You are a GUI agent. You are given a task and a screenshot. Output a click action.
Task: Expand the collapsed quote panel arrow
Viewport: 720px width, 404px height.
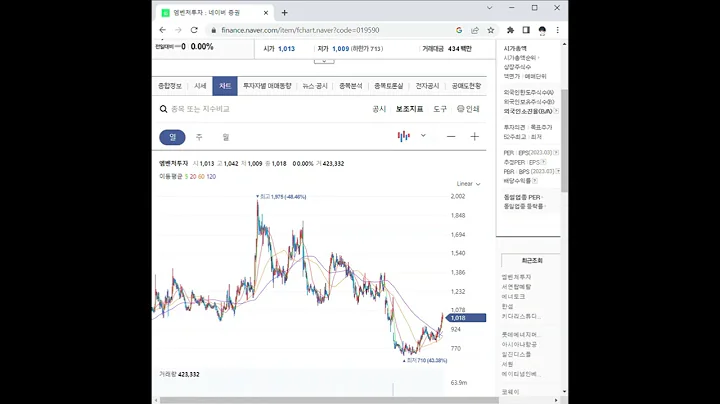[x=324, y=61]
